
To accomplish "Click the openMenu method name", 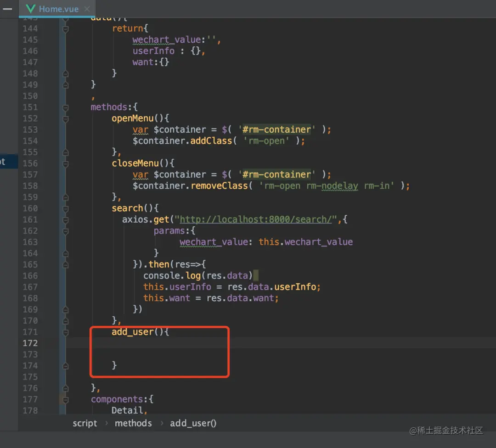I will (x=133, y=118).
